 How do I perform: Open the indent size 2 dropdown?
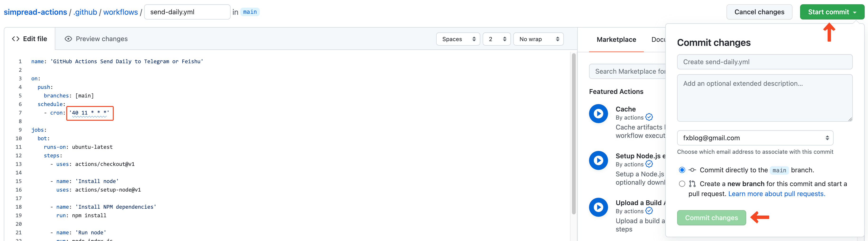497,39
